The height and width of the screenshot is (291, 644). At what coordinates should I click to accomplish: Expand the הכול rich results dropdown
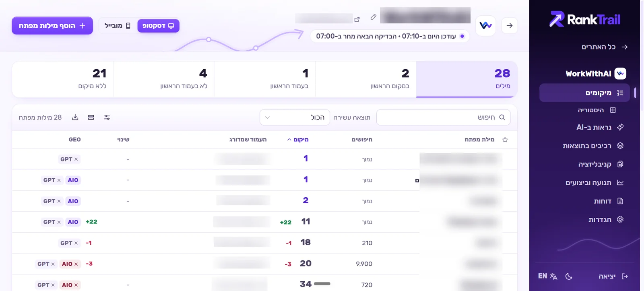[295, 118]
